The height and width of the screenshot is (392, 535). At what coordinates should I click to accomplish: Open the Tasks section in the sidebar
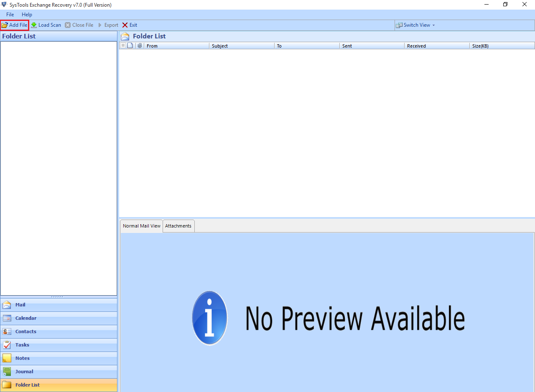pyautogui.click(x=59, y=345)
